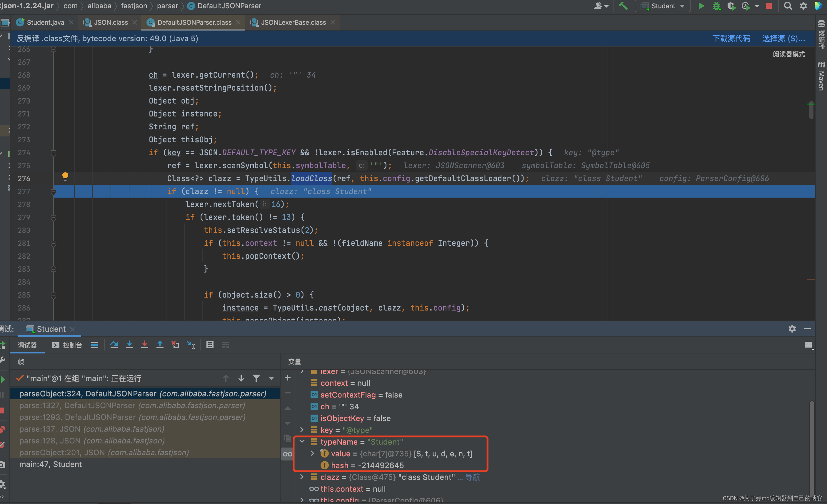Expand the key variable node
The image size is (827, 504).
pos(302,430)
